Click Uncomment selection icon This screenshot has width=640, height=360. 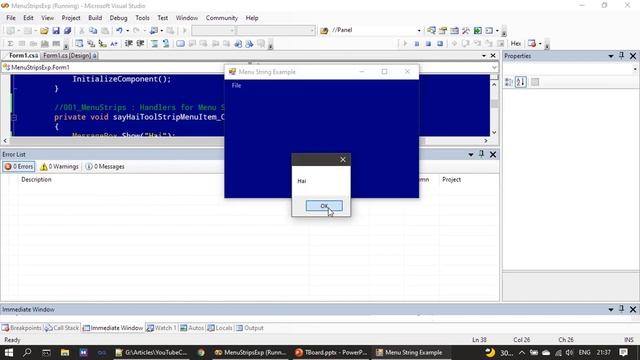pyautogui.click(x=166, y=44)
